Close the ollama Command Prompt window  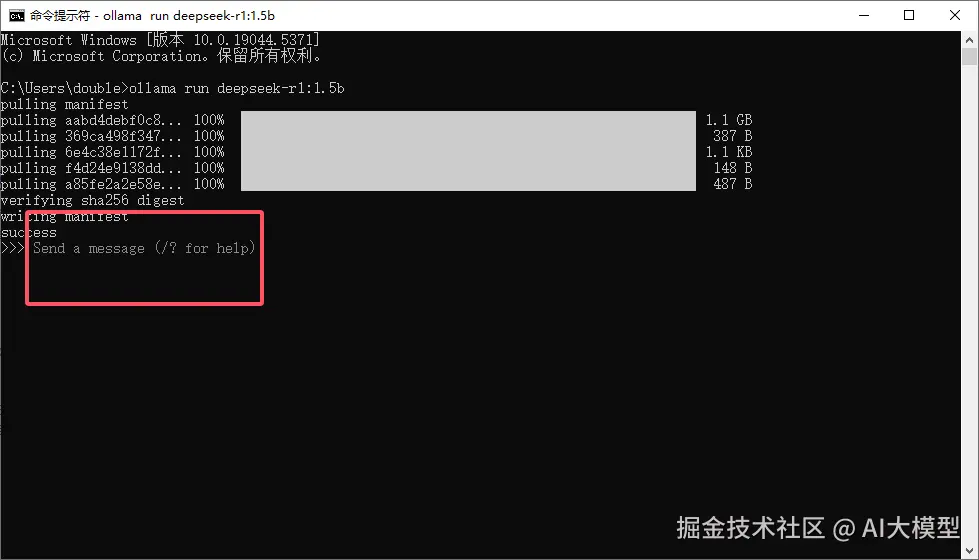[955, 16]
